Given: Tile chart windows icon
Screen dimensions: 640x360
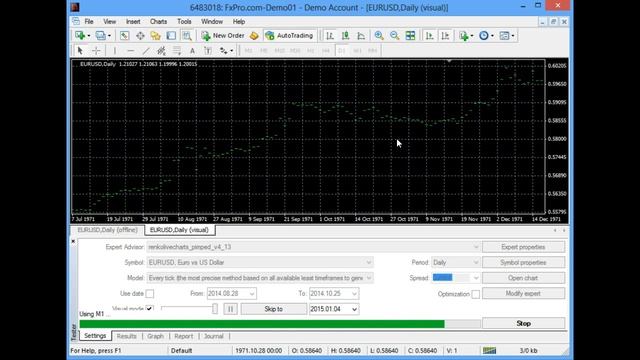Looking at the screenshot, I should pyautogui.click(x=410, y=36).
